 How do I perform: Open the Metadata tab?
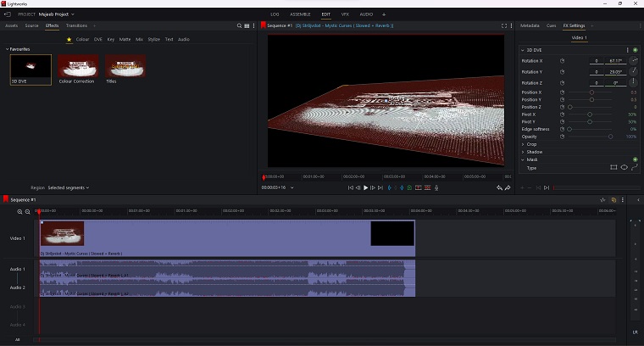[x=530, y=25]
